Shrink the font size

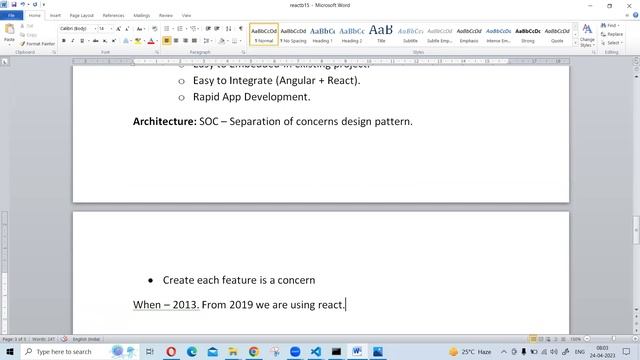tap(127, 29)
